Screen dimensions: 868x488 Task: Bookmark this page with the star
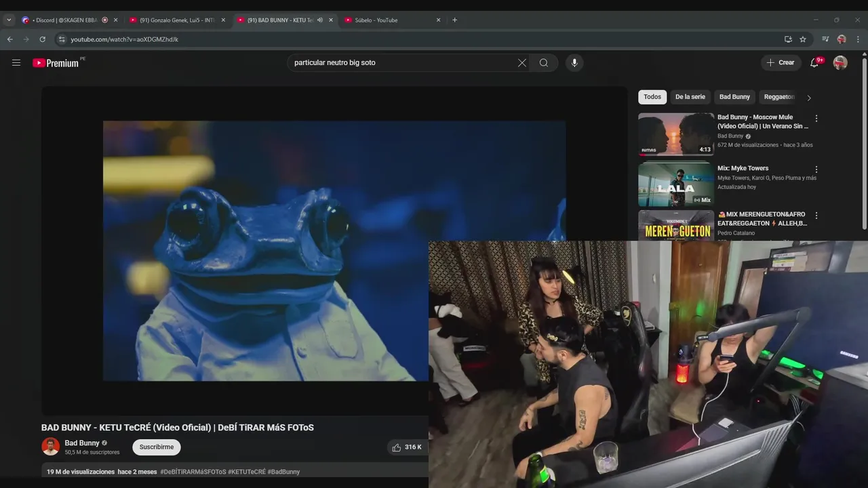803,39
